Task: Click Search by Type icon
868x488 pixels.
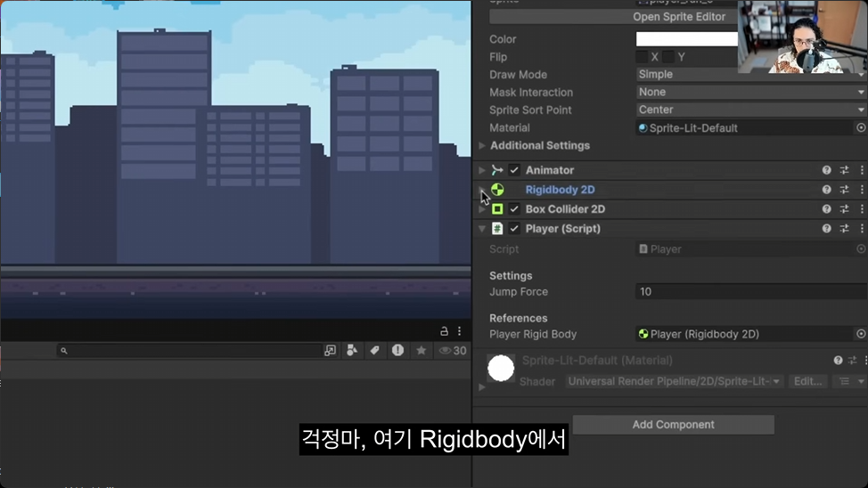Action: tap(352, 350)
